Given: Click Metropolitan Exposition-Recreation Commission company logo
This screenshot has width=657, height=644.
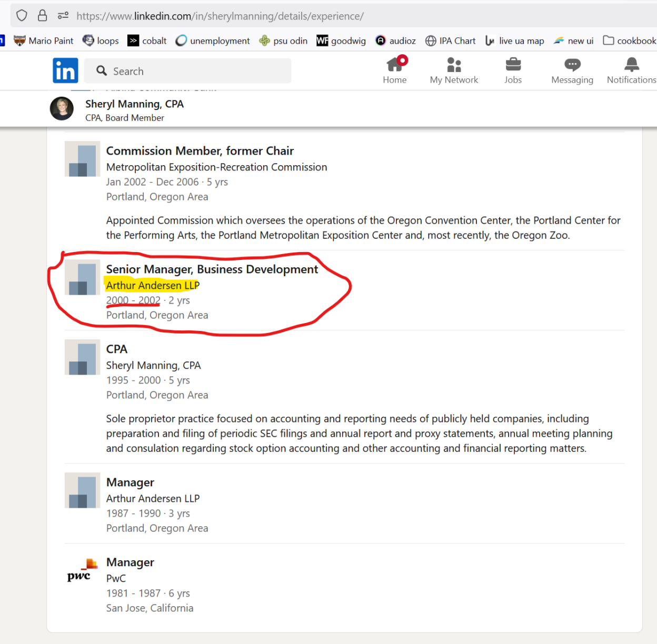Looking at the screenshot, I should (x=82, y=159).
